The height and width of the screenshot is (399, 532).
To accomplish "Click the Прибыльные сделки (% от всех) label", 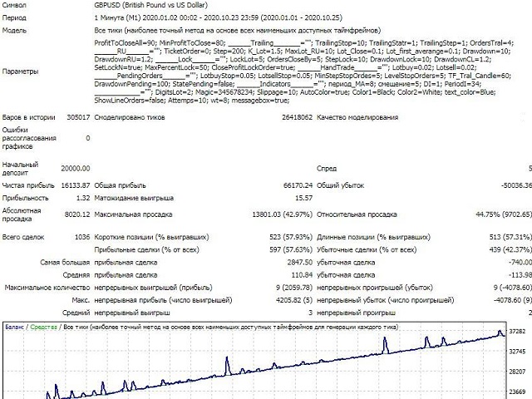I will (x=146, y=250).
